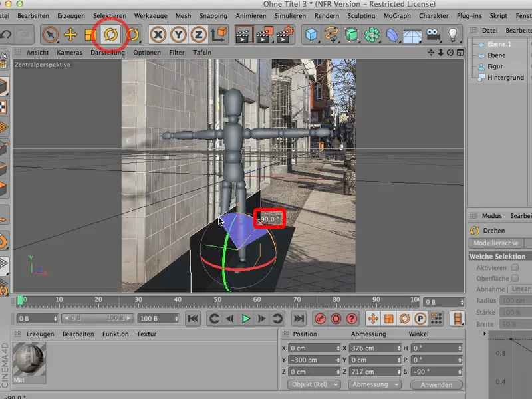Step to the previous frame

(x=230, y=319)
